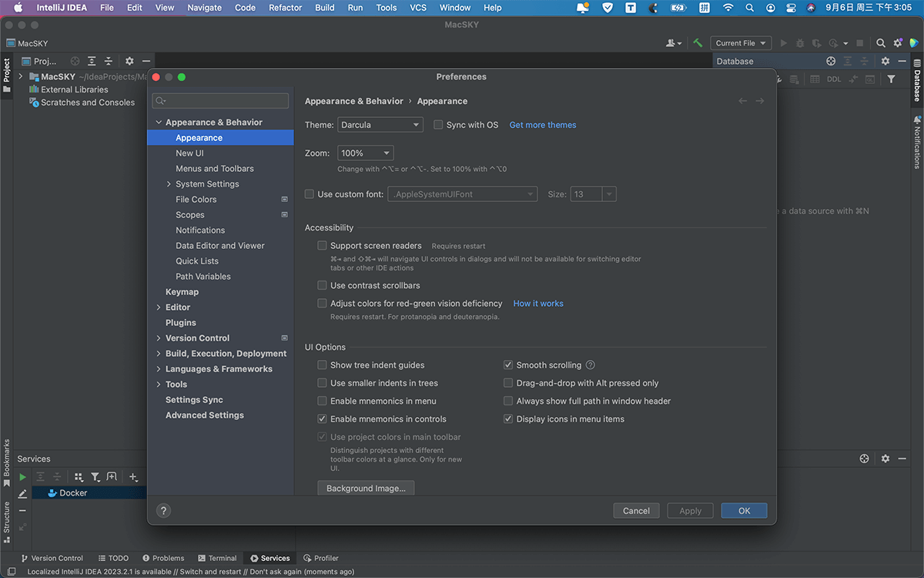Open the Theme dropdown showing Darcula

[380, 125]
